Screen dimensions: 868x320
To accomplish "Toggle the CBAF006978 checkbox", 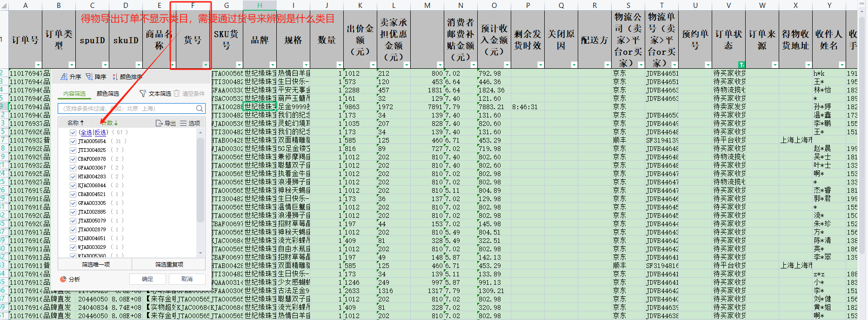I will pos(73,159).
